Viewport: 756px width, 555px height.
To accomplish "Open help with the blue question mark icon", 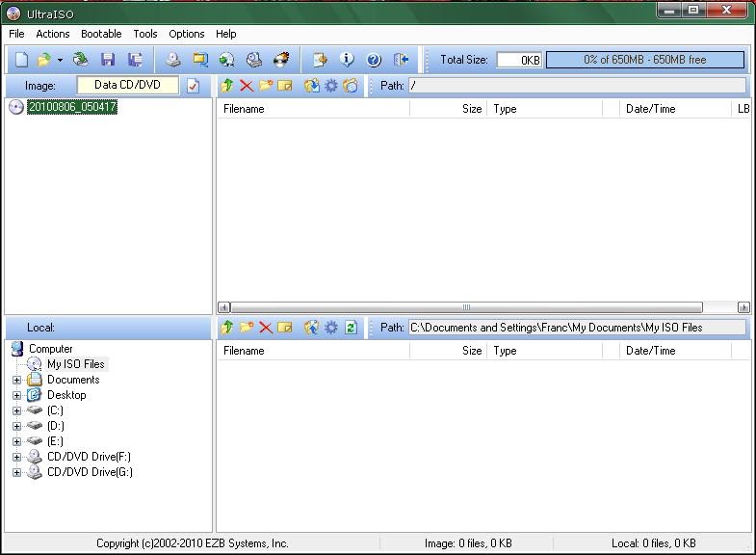I will point(374,60).
